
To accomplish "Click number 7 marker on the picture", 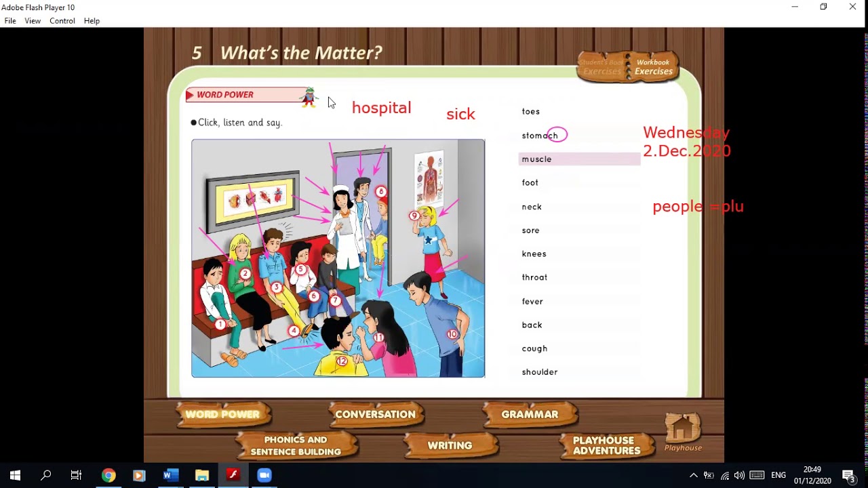I will pos(335,301).
